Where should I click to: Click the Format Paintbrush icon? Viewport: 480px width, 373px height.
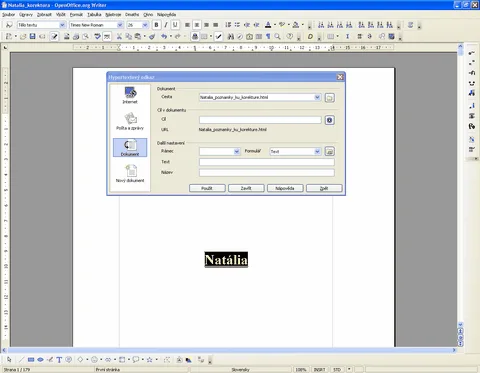(152, 36)
